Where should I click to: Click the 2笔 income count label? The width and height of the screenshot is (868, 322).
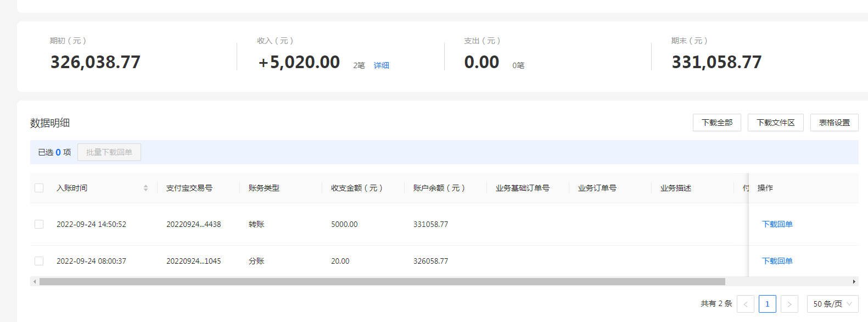click(359, 65)
